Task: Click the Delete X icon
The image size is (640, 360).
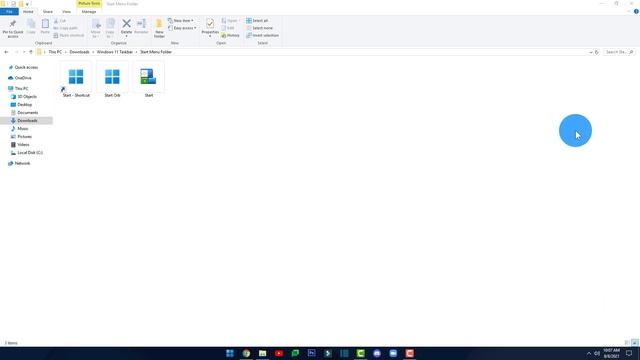Action: tap(127, 24)
